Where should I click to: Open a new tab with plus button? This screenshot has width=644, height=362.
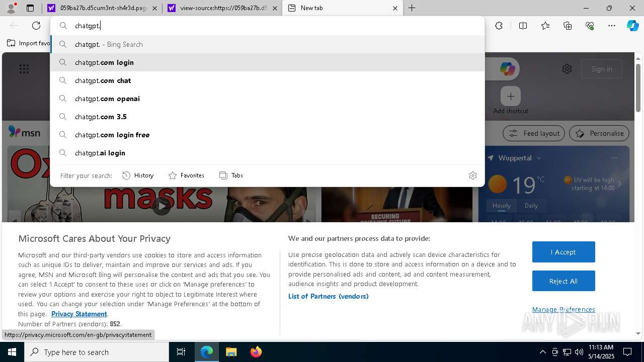point(412,8)
